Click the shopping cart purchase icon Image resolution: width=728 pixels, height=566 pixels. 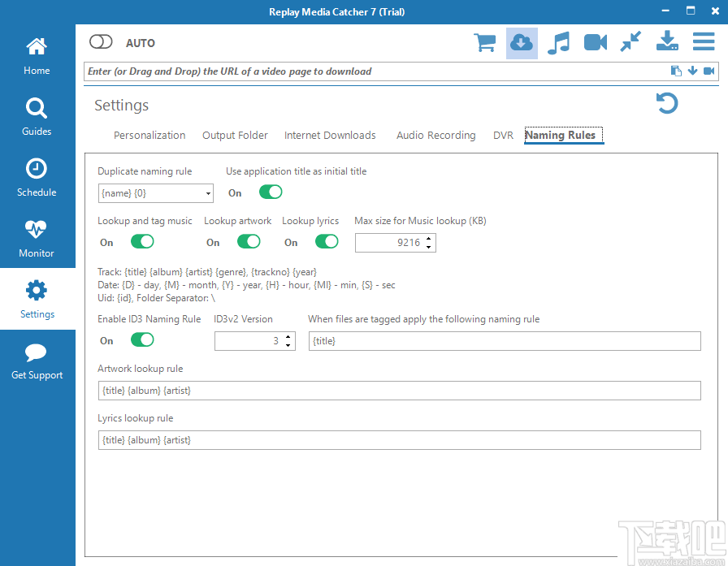pos(485,42)
